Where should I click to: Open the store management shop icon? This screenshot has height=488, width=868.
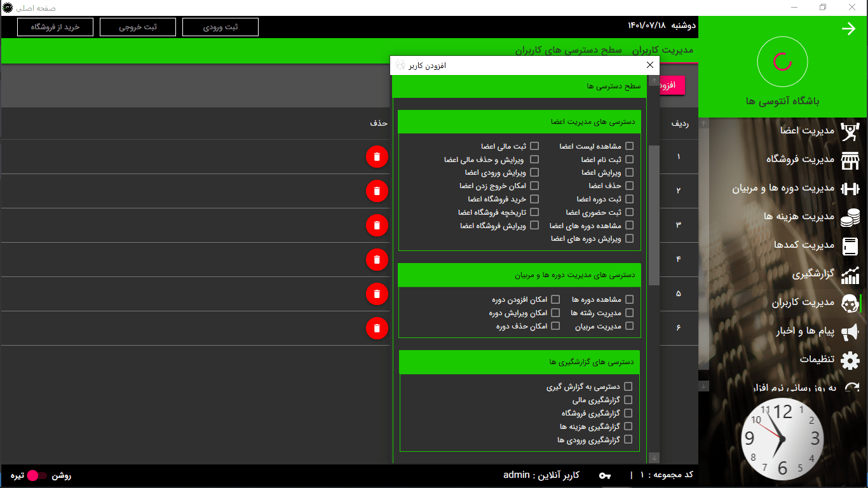pyautogui.click(x=850, y=160)
